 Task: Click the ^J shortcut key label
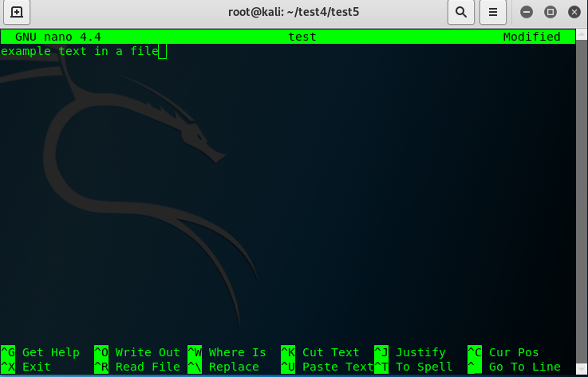(x=381, y=352)
